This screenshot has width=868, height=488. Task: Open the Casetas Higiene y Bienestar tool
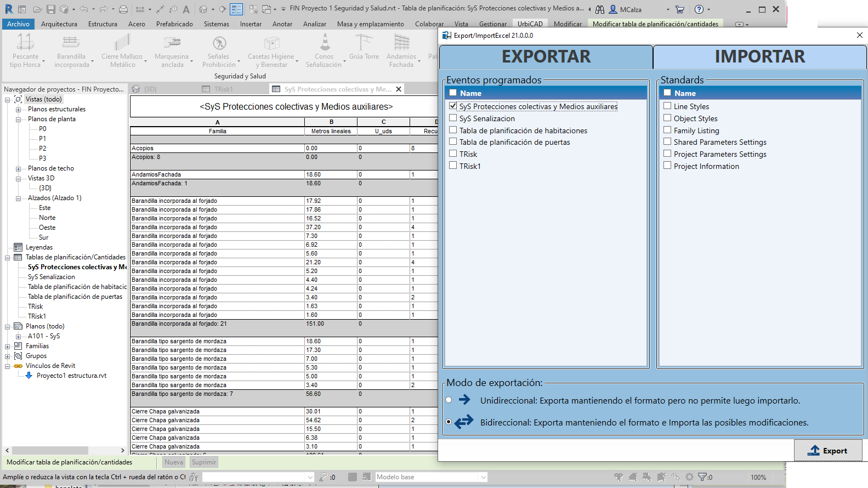(x=271, y=43)
